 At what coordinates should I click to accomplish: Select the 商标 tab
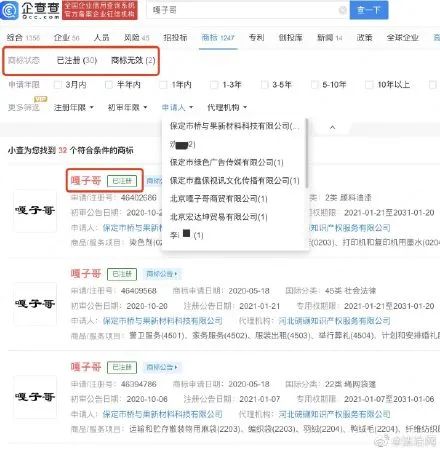[x=218, y=37]
